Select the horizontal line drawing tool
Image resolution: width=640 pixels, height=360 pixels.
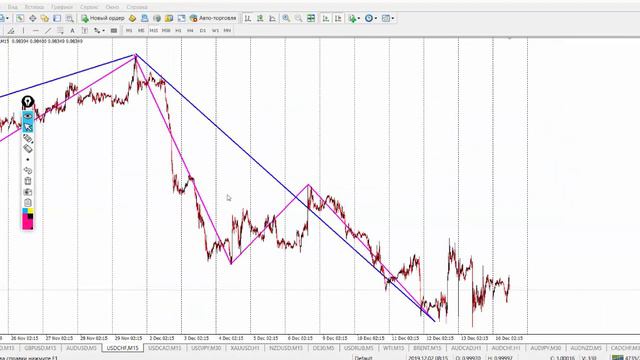[x=36, y=31]
